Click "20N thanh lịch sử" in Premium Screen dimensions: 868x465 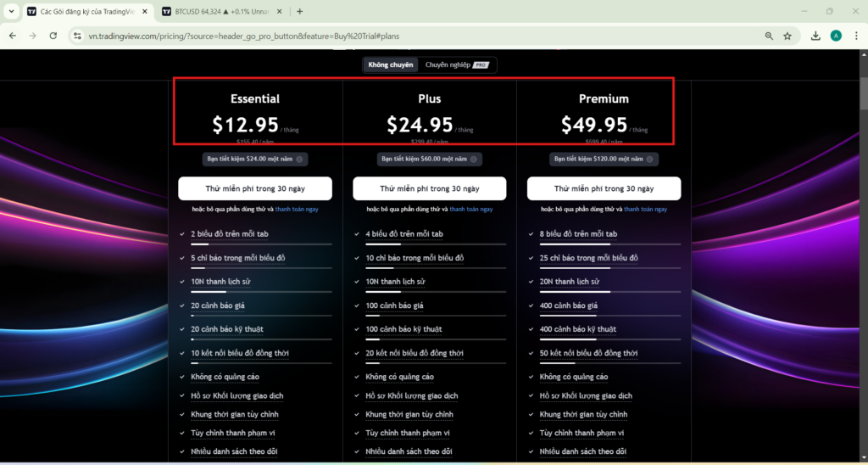[x=570, y=282]
